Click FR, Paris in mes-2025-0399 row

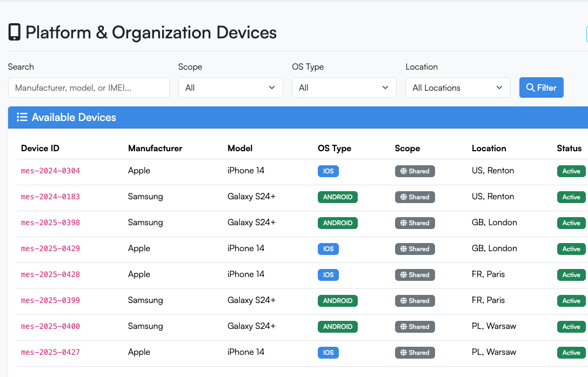pos(488,300)
